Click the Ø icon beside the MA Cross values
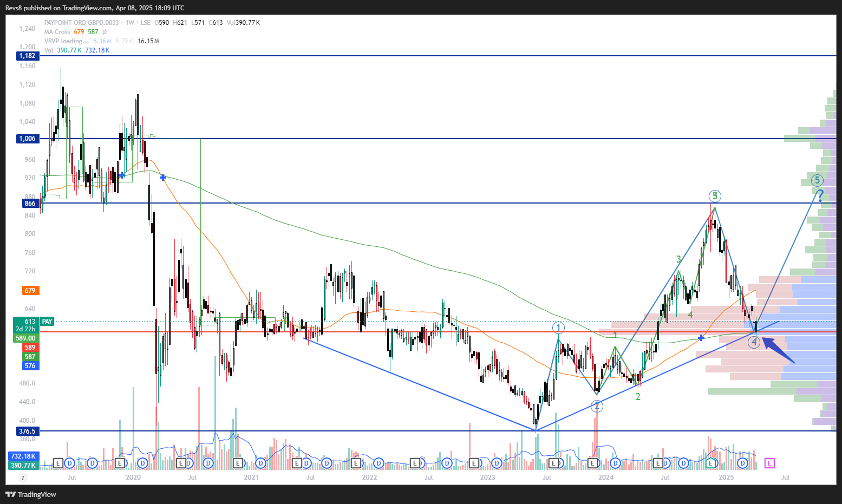This screenshot has height=504, width=842. pos(105,31)
